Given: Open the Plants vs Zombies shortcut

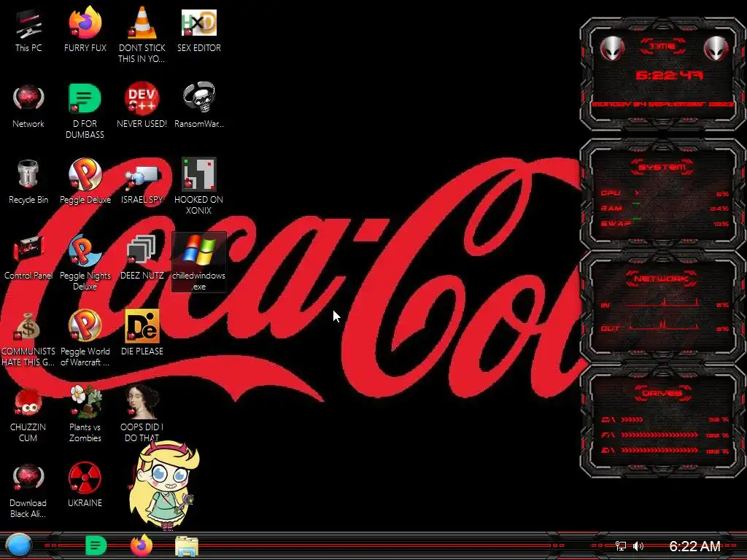Looking at the screenshot, I should [x=85, y=414].
